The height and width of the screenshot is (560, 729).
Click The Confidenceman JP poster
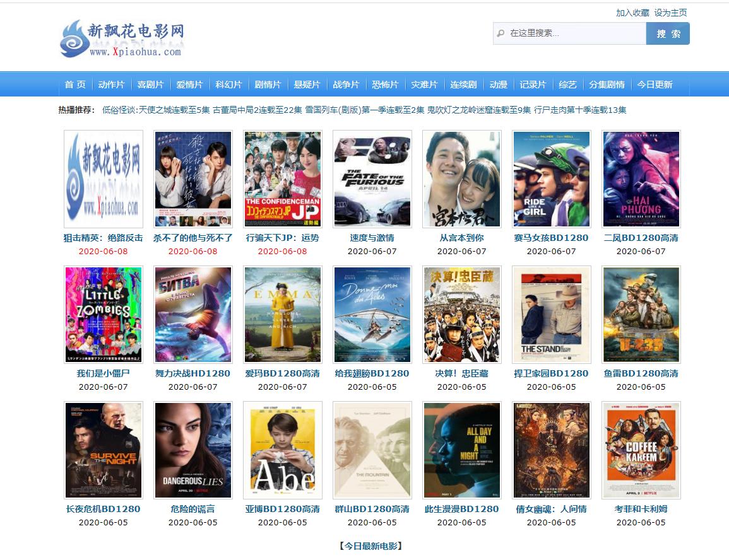point(283,178)
